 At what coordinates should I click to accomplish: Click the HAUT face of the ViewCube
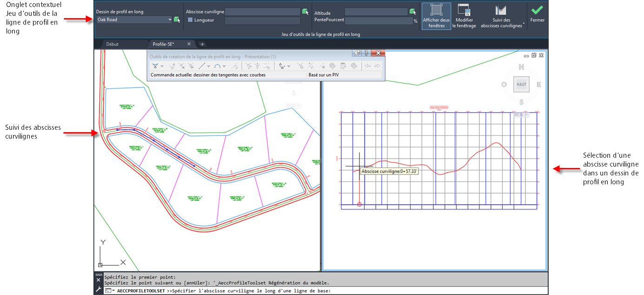521,84
